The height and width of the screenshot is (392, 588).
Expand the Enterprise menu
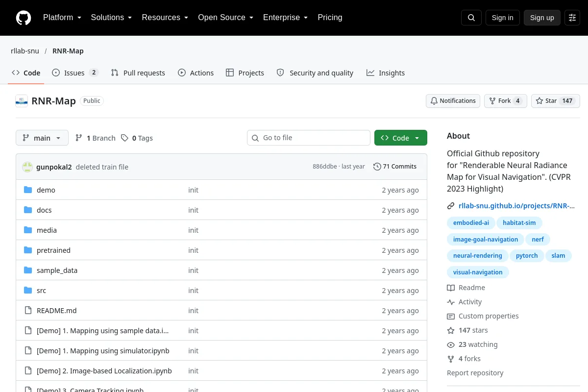285,18
